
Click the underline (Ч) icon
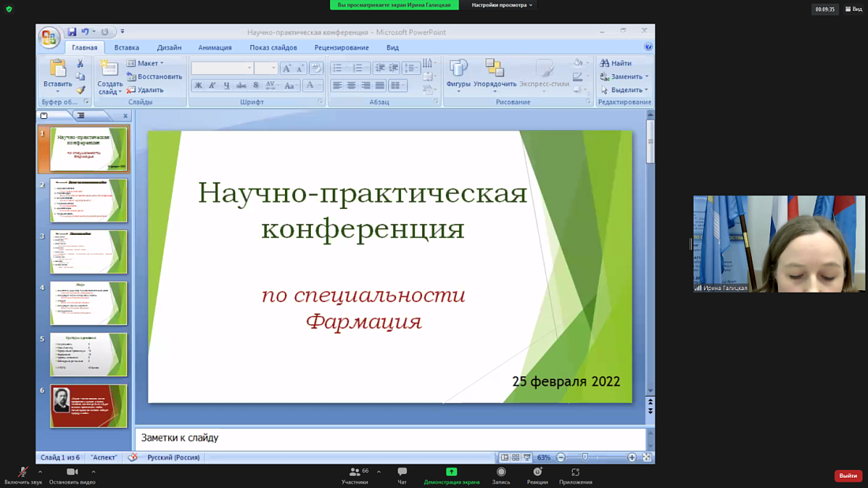[x=226, y=84]
